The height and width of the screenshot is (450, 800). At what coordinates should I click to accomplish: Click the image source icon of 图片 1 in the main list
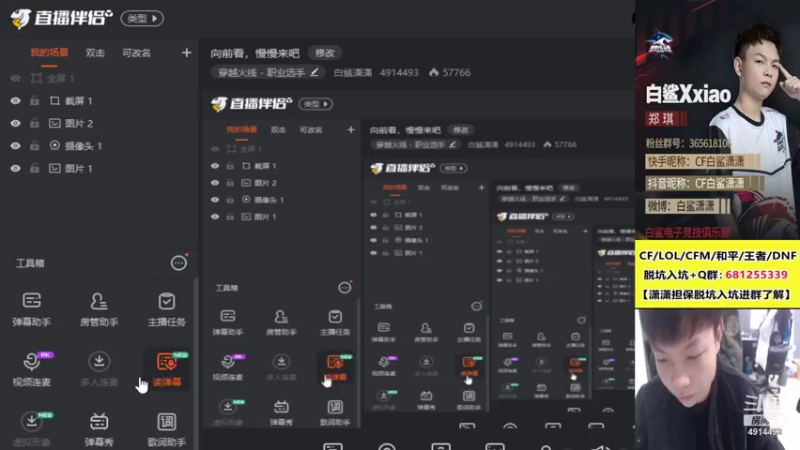pyautogui.click(x=55, y=168)
